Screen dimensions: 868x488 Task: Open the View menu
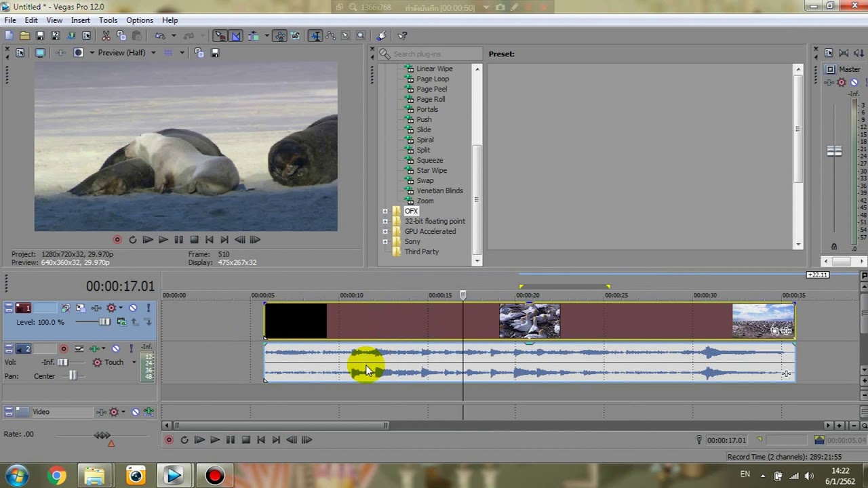54,20
